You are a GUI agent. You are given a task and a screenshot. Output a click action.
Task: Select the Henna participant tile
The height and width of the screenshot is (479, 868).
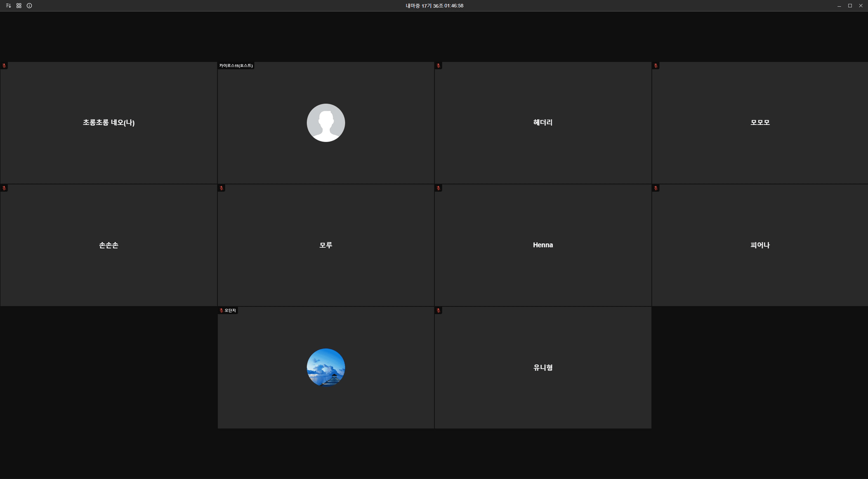[x=542, y=245]
